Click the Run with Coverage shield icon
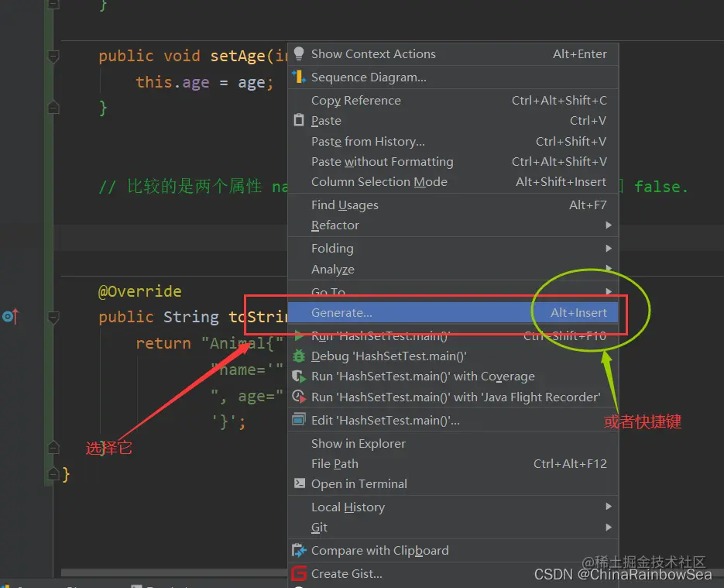The image size is (724, 588). pos(299,377)
